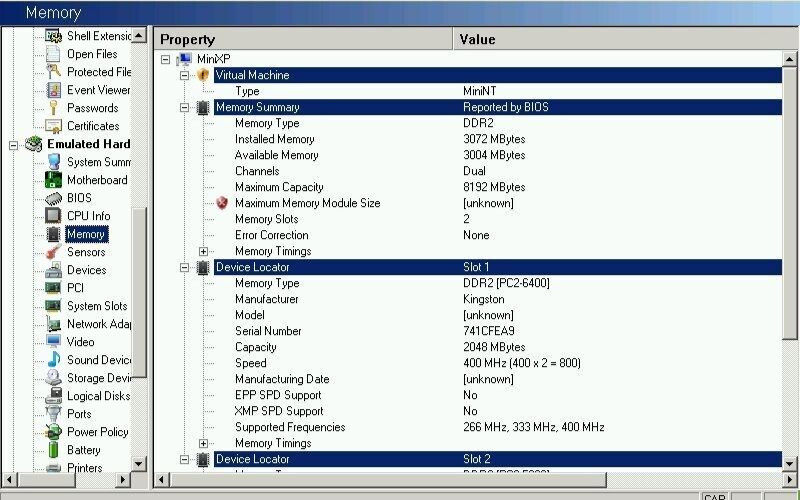Select the XMP SPD Support row
Viewport: 800px width, 500px height.
click(497, 411)
